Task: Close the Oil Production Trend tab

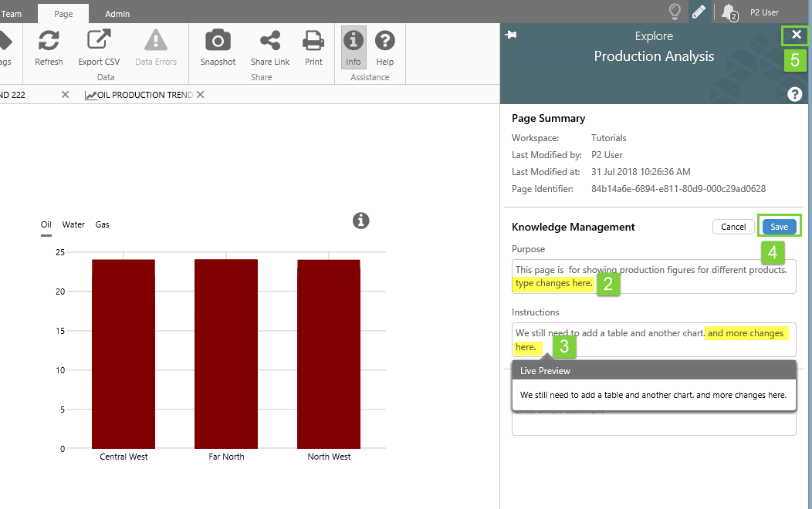Action: (201, 95)
